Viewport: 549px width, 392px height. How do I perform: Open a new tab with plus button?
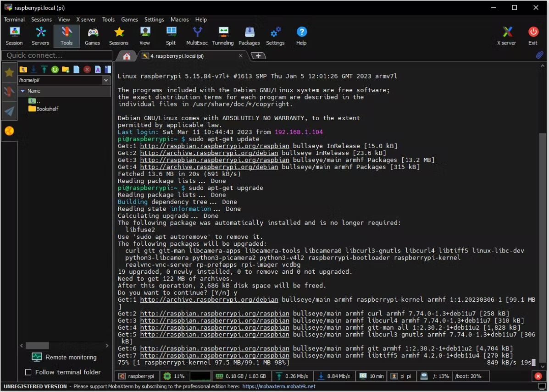pos(258,55)
